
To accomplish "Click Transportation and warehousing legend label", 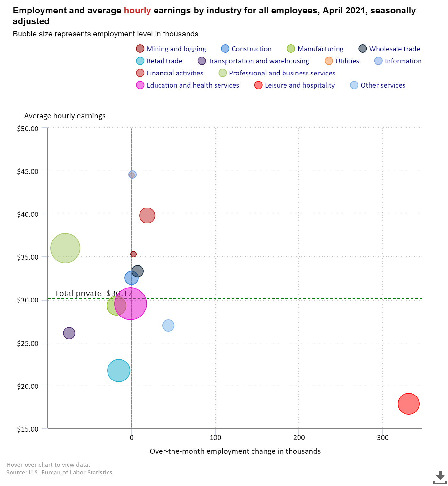I will pyautogui.click(x=259, y=61).
